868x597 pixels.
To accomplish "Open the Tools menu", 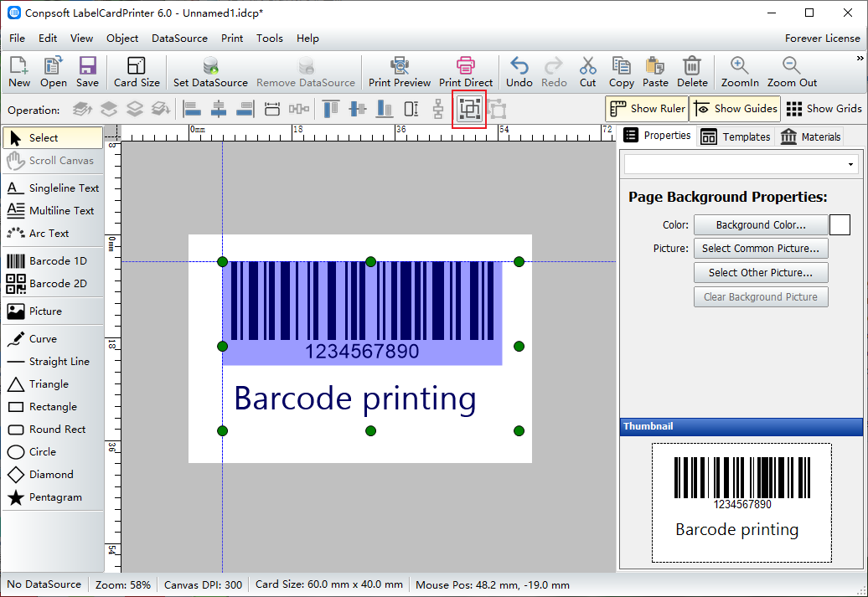I will (270, 39).
